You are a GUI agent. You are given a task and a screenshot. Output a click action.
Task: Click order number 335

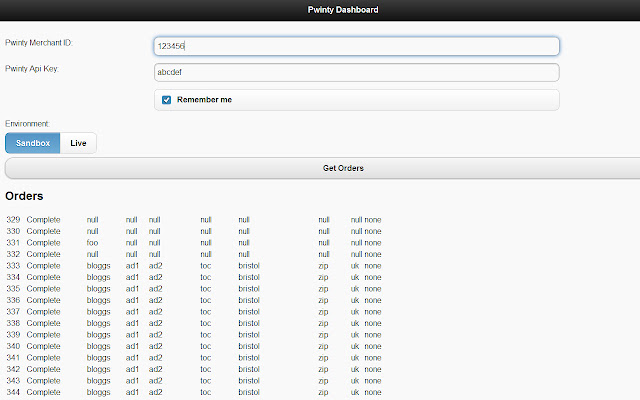click(13, 289)
